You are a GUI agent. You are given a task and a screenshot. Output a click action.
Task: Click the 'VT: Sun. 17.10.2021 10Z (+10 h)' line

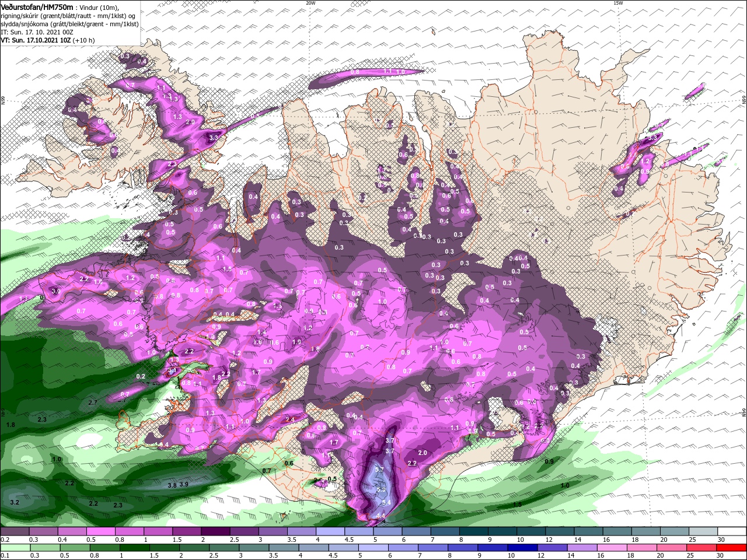click(47, 40)
